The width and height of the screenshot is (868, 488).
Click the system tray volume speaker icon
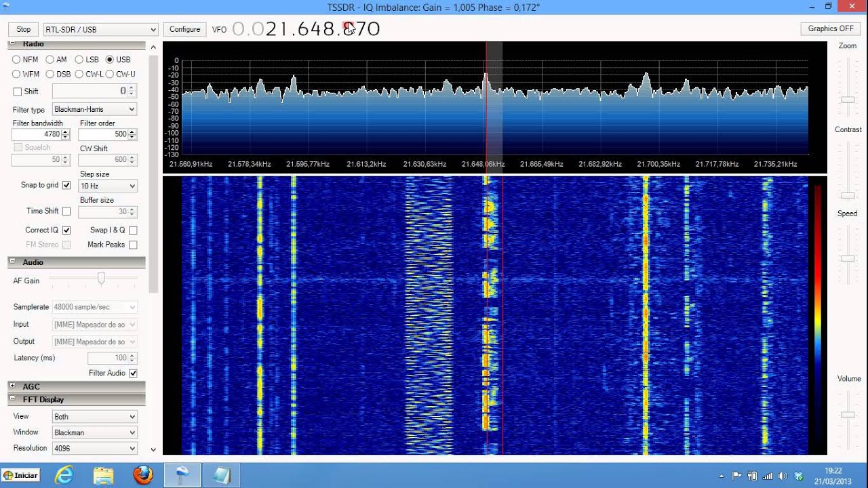(783, 476)
